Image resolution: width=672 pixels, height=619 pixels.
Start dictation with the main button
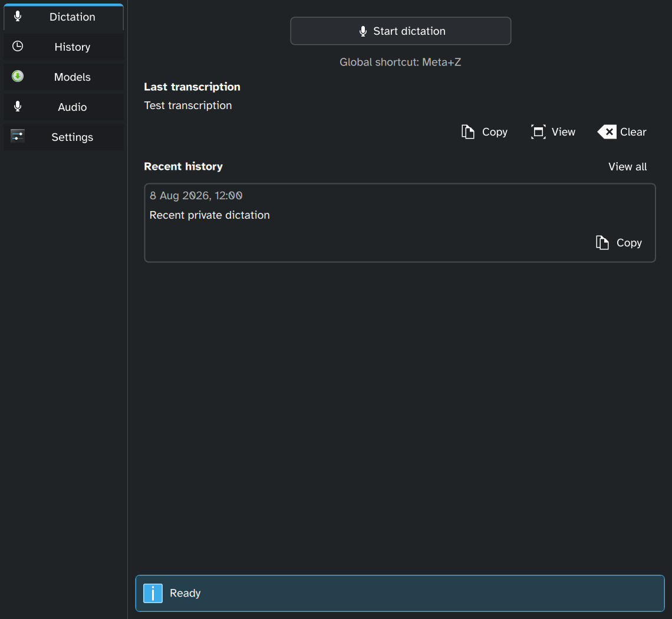(x=401, y=31)
